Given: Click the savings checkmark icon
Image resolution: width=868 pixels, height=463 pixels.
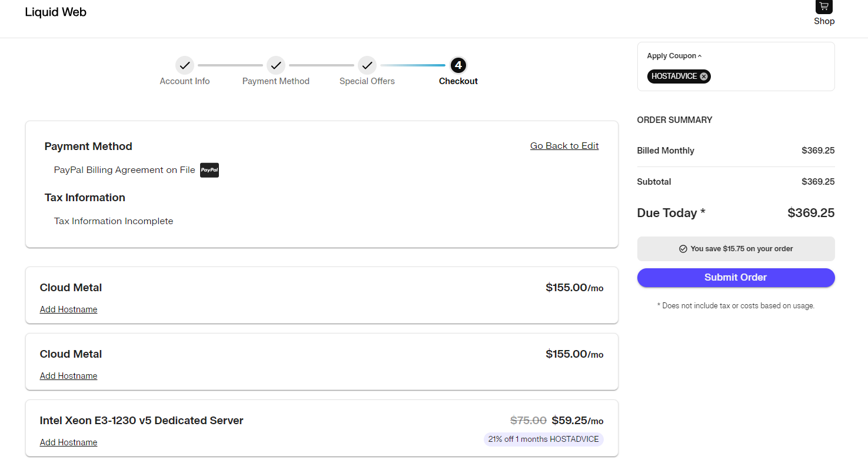Looking at the screenshot, I should click(683, 249).
